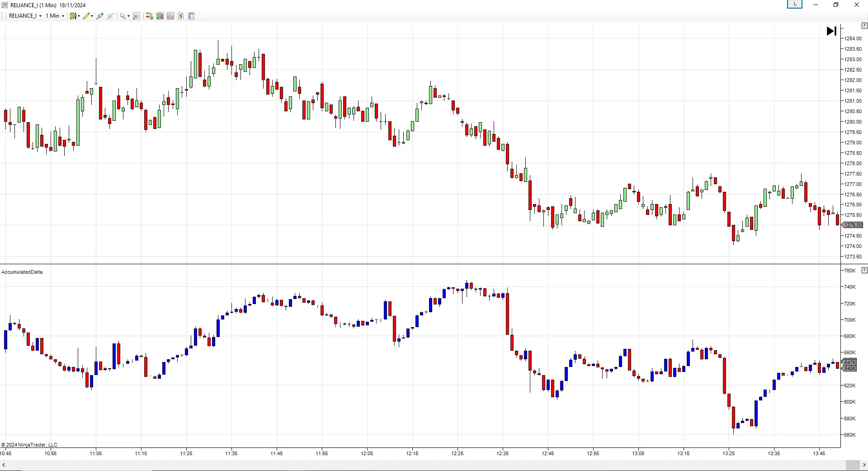Click the toolbar drag grip handle
Image resolution: width=868 pixels, height=471 pixels.
[3, 16]
